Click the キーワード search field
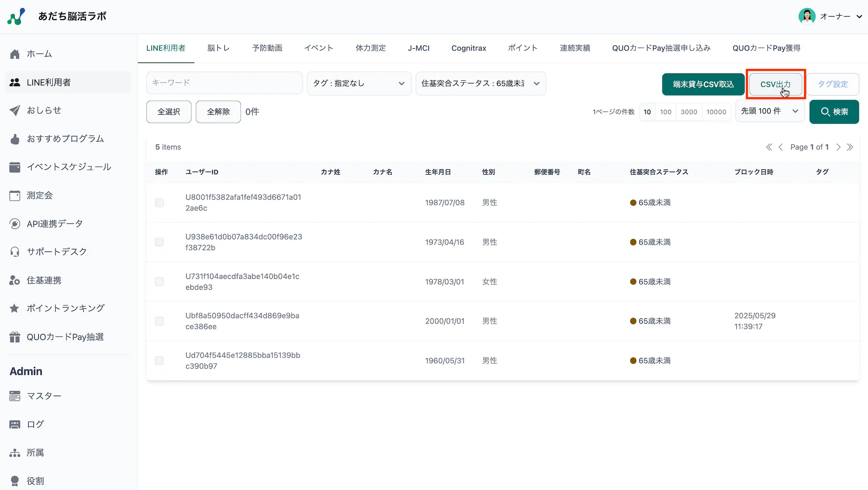This screenshot has height=490, width=868. click(224, 83)
